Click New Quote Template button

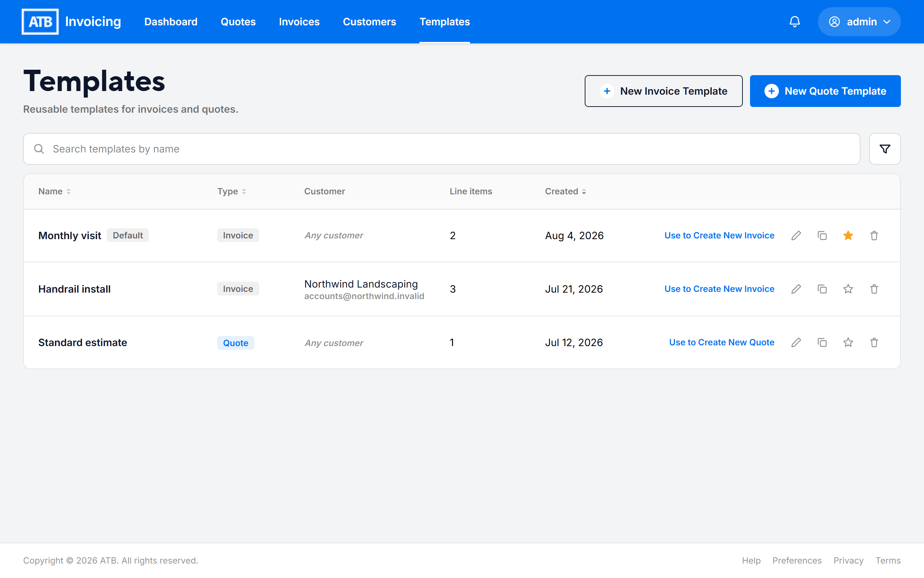[x=825, y=91]
